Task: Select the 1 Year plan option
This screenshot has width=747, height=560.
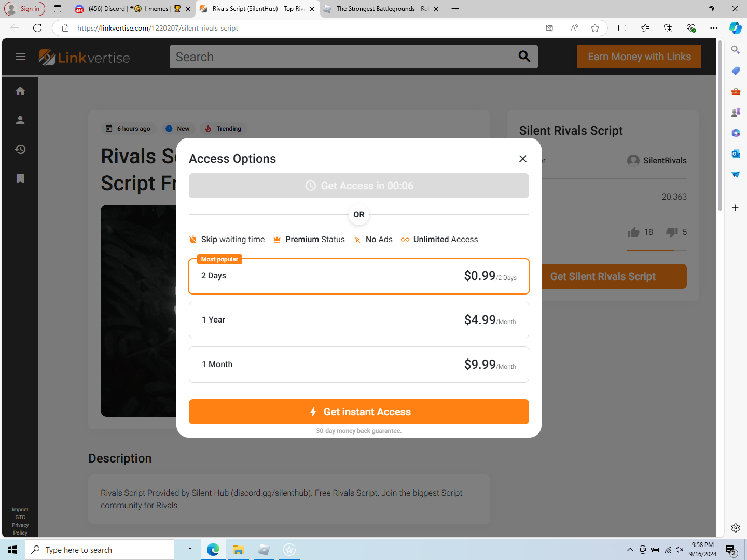Action: point(359,320)
